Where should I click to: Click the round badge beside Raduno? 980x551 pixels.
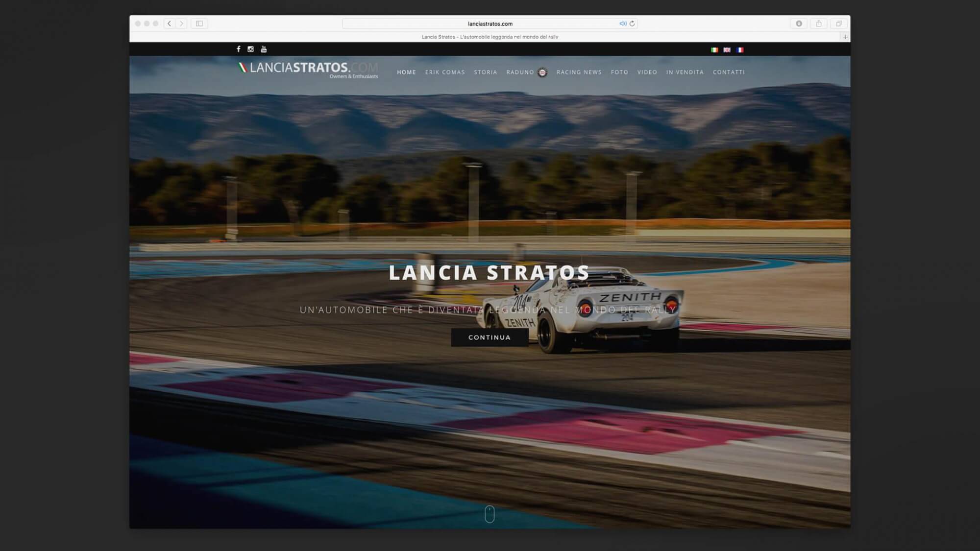542,72
